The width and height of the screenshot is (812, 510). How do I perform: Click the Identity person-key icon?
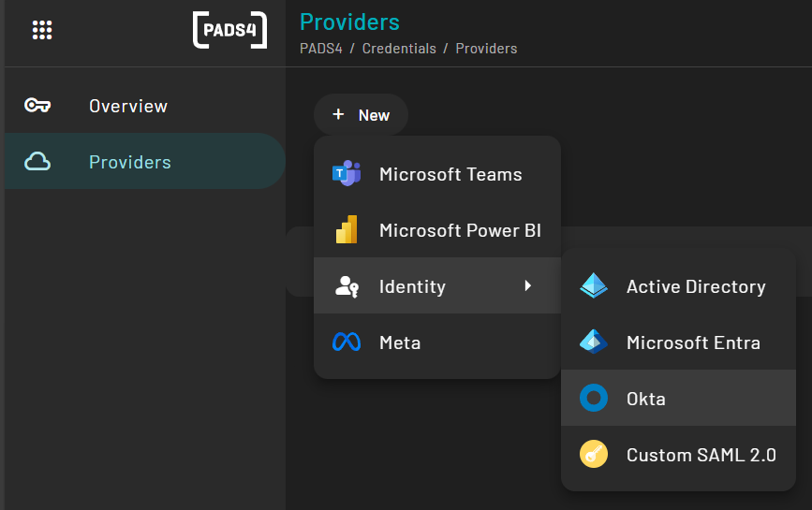347,286
